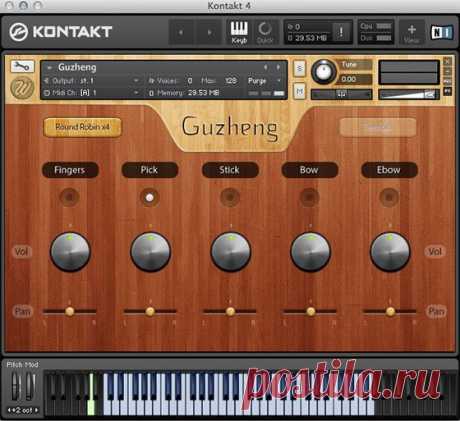Turn the Tune knob

323,72
